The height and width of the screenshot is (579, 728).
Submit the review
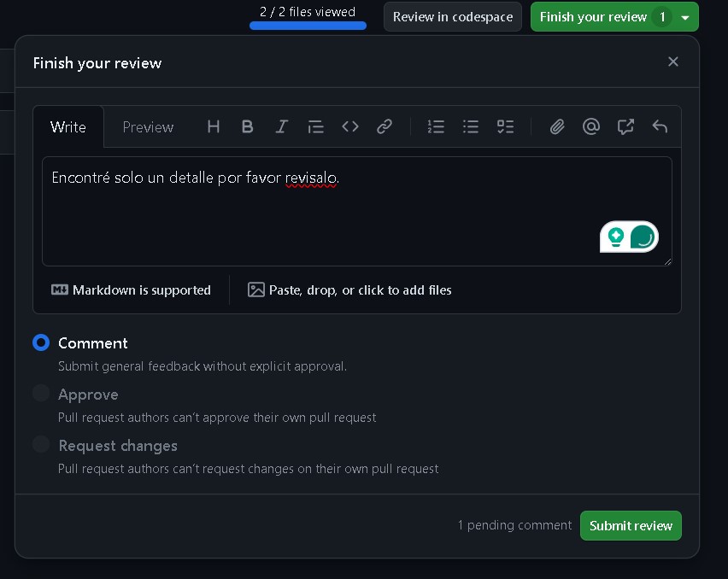click(x=631, y=526)
